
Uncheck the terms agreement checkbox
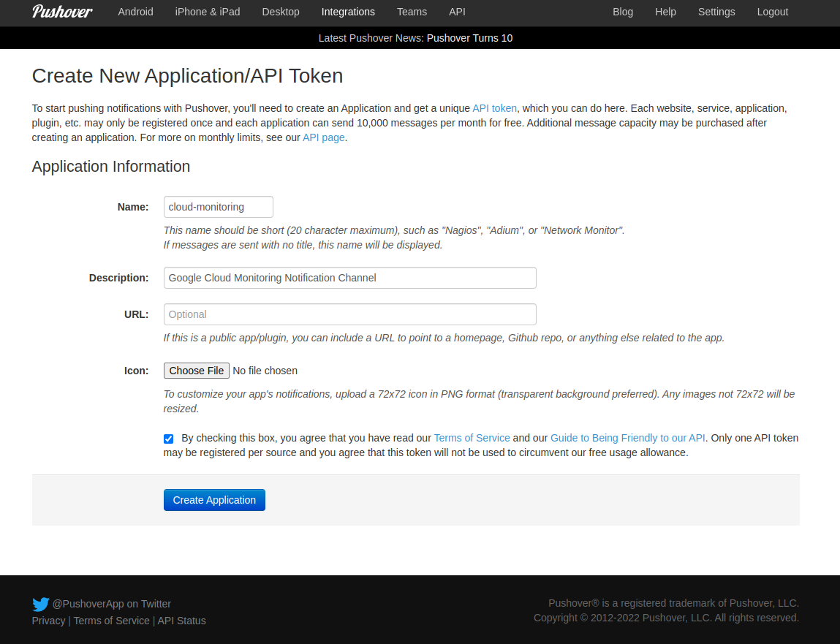pyautogui.click(x=169, y=439)
